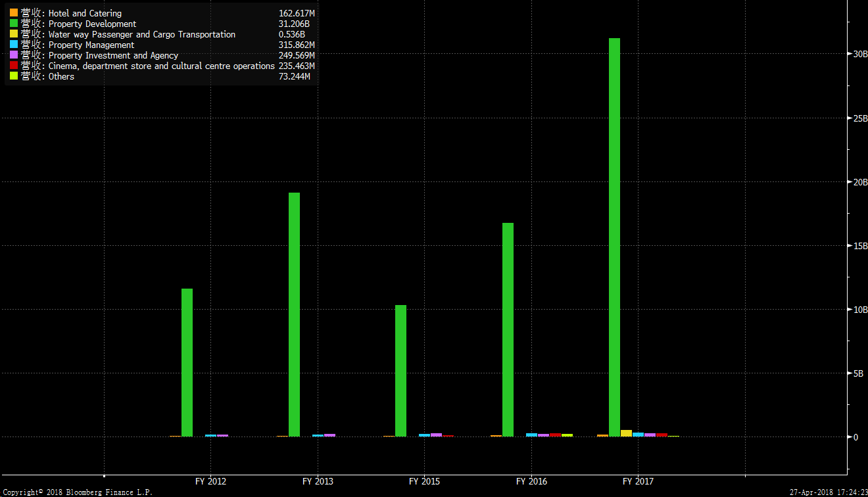The height and width of the screenshot is (497, 868).
Task: Click the FY 2017 green Property Development bar
Action: coord(614,237)
